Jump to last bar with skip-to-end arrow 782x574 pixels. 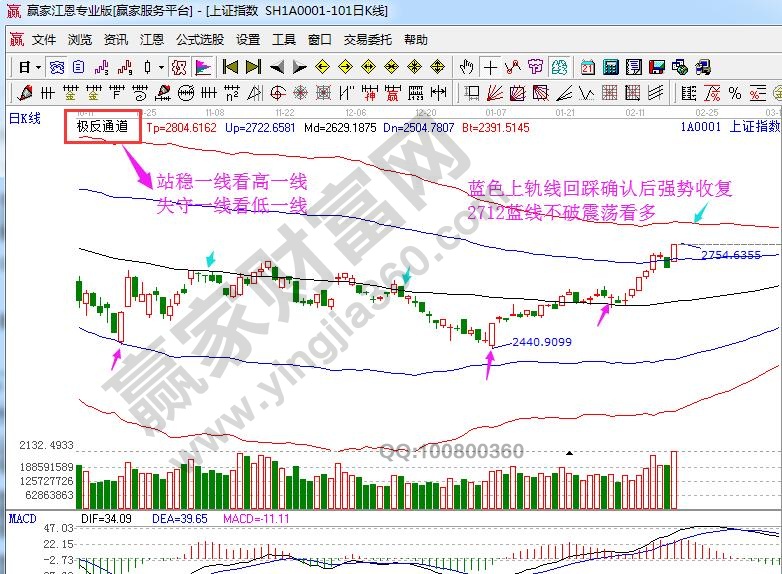[253, 68]
